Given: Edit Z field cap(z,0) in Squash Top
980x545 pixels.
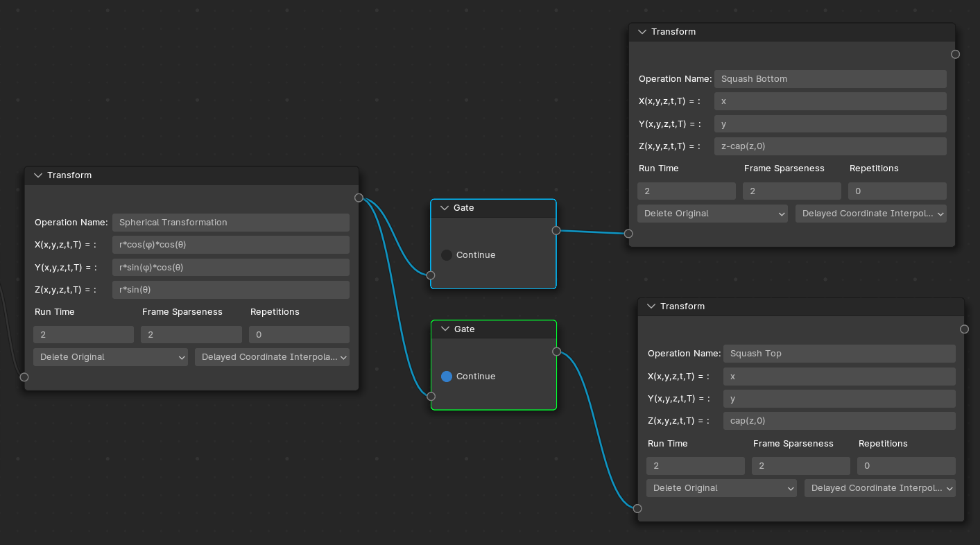Looking at the screenshot, I should point(839,421).
